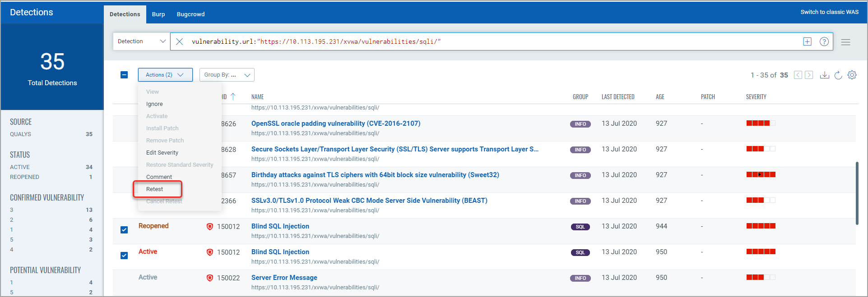Open Birthday attacks Sweet32 vulnerability link

tap(375, 175)
